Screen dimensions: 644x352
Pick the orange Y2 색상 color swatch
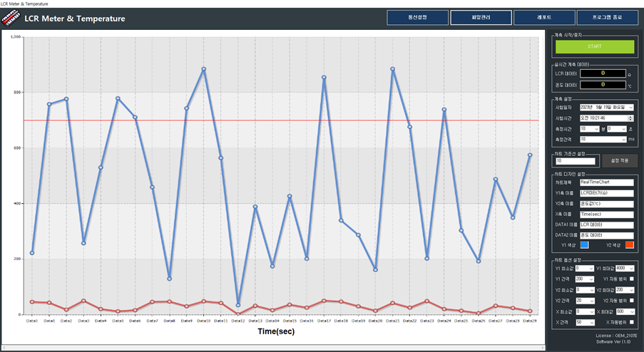click(629, 245)
